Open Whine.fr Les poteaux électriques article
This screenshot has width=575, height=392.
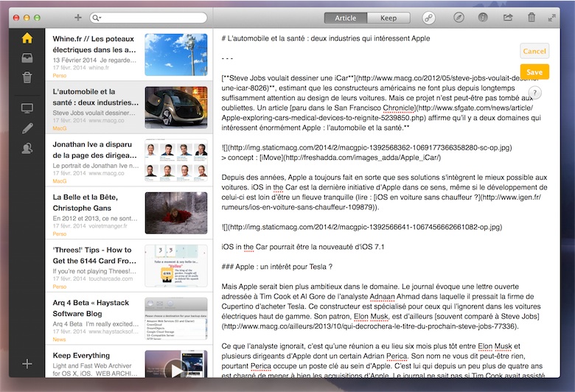(x=129, y=55)
